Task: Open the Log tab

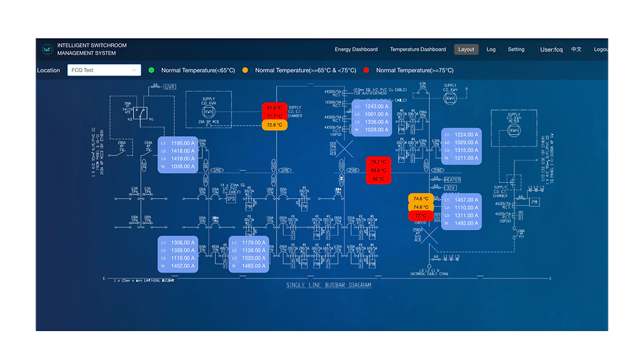Action: 491,49
